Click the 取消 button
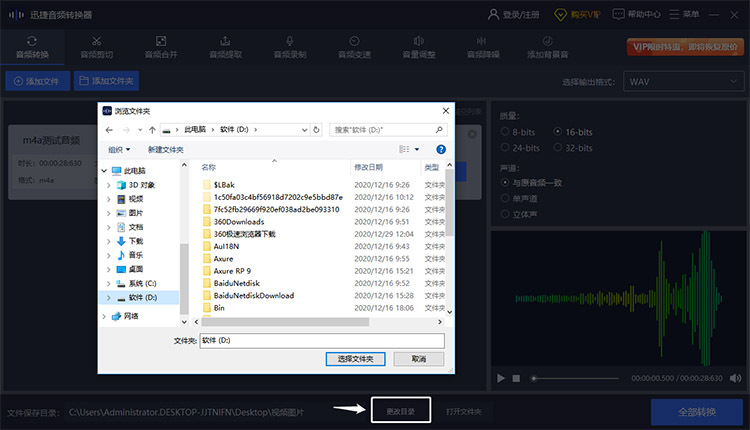The image size is (750, 430). tap(419, 359)
